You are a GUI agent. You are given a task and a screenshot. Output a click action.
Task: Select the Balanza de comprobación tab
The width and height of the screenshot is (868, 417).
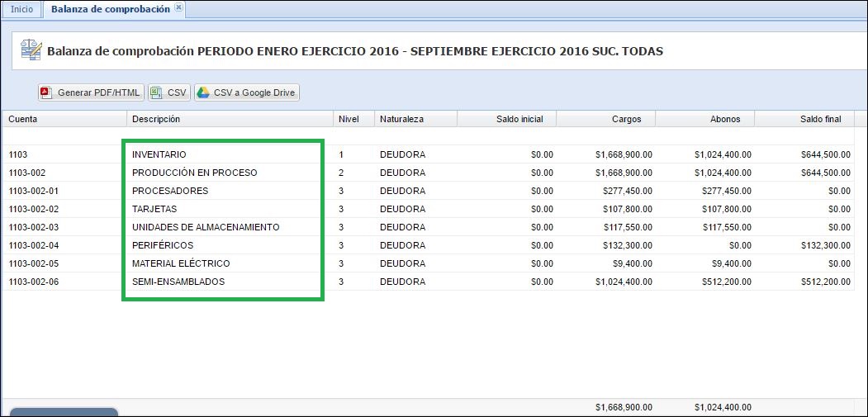(110, 9)
